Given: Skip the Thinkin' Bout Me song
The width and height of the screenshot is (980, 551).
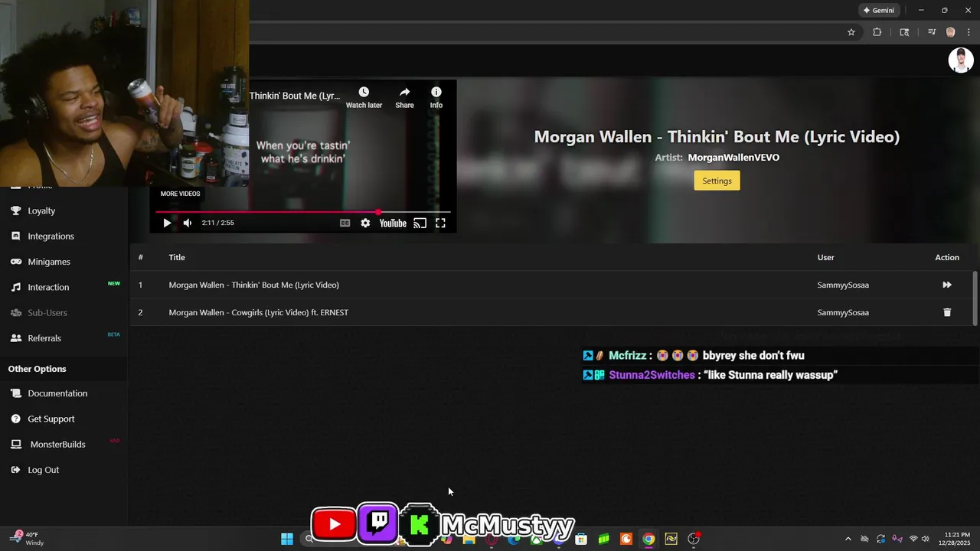Looking at the screenshot, I should pos(947,285).
